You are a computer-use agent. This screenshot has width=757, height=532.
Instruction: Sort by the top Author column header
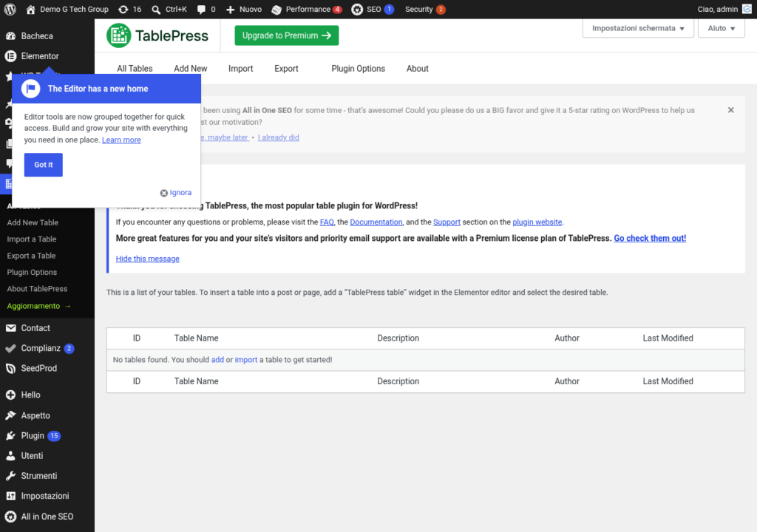tap(567, 338)
